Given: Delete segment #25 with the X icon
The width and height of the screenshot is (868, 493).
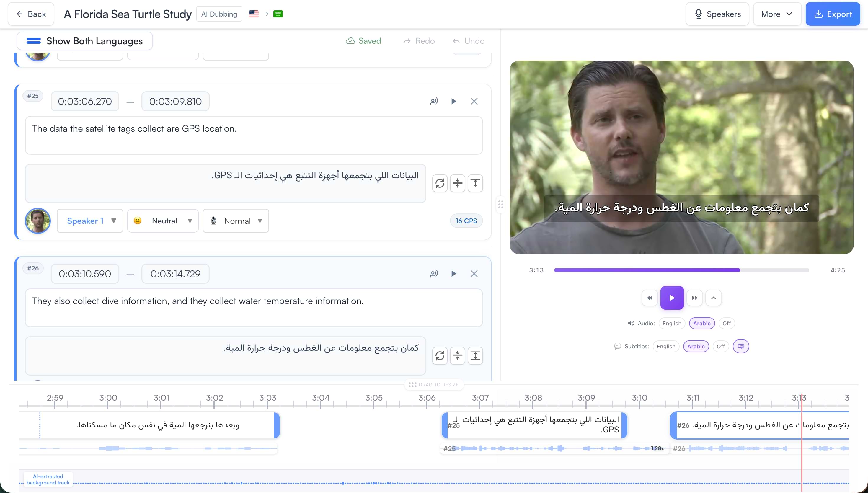Looking at the screenshot, I should pos(474,101).
